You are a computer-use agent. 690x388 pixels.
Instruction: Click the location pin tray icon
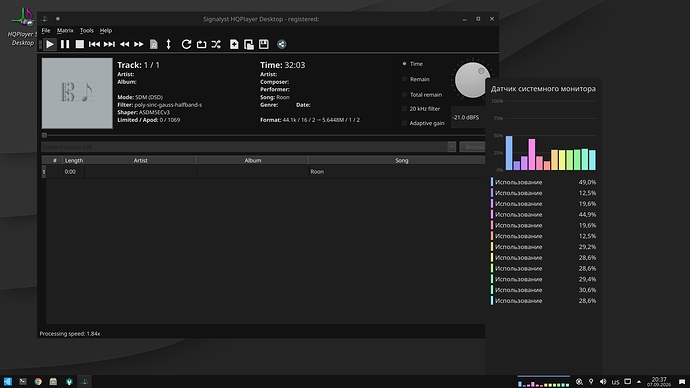[591, 381]
